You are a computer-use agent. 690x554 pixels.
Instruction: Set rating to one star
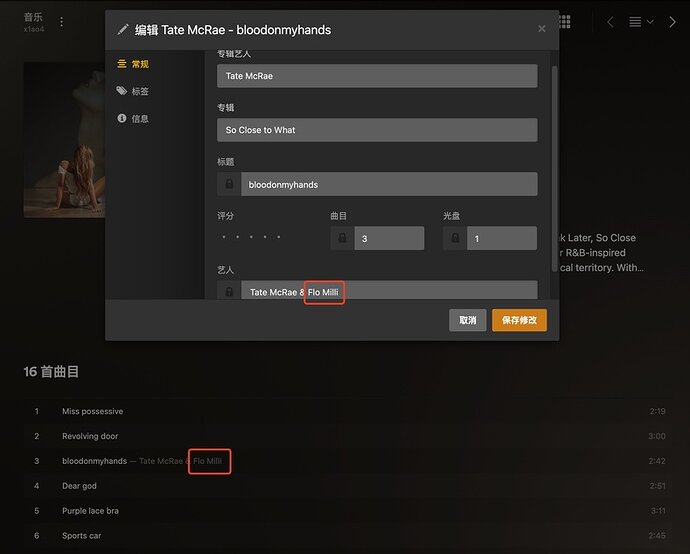pos(224,237)
